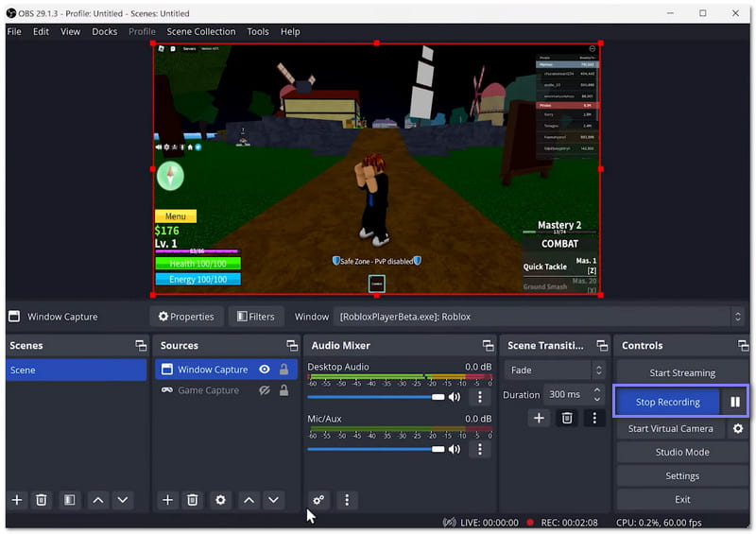Toggle lock on Game Capture source
The image size is (756, 534).
284,390
